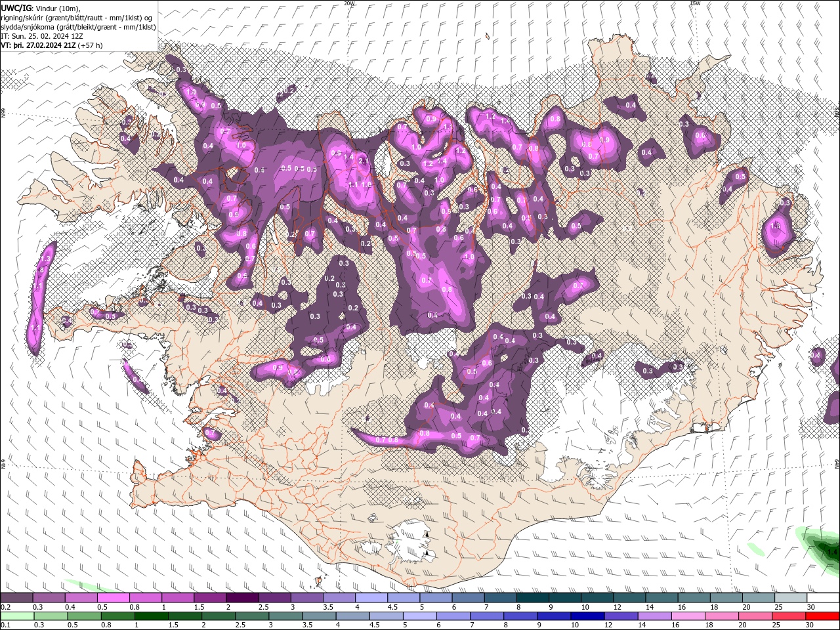The image size is (840, 630).
Task: Click the 0.2 swatch in the purple snow scale
Action: pyautogui.click(x=16, y=598)
